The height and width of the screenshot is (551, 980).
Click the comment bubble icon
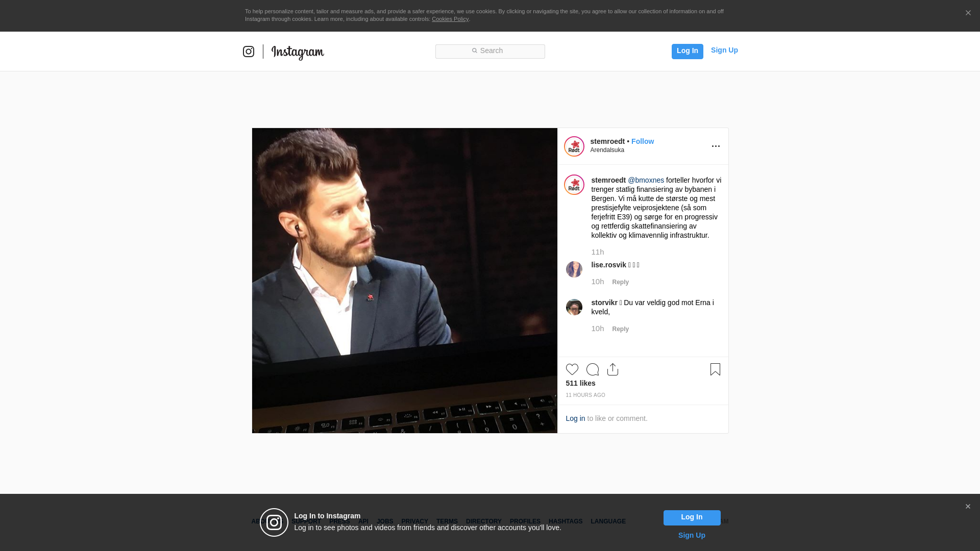(x=593, y=369)
